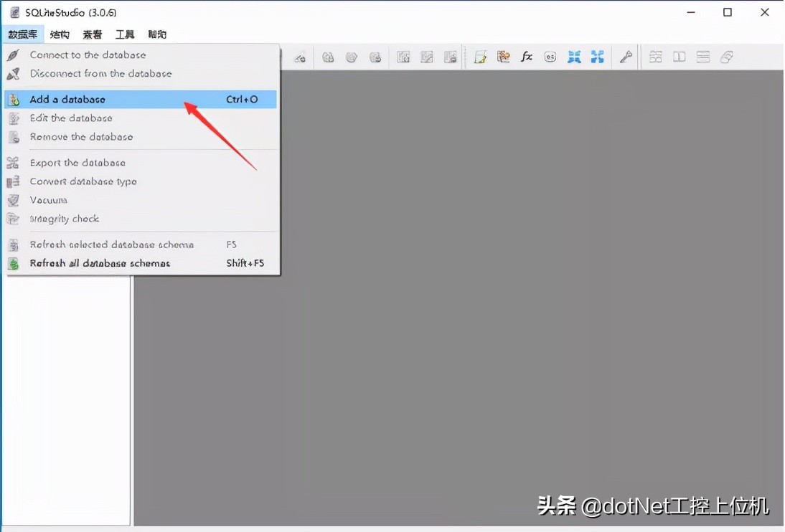Image resolution: width=785 pixels, height=532 pixels.
Task: Click inside the empty database list panel
Action: (65, 394)
